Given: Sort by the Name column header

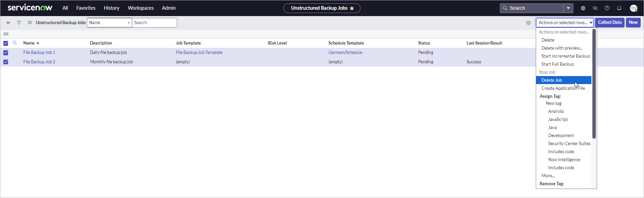Looking at the screenshot, I should pyautogui.click(x=29, y=43).
